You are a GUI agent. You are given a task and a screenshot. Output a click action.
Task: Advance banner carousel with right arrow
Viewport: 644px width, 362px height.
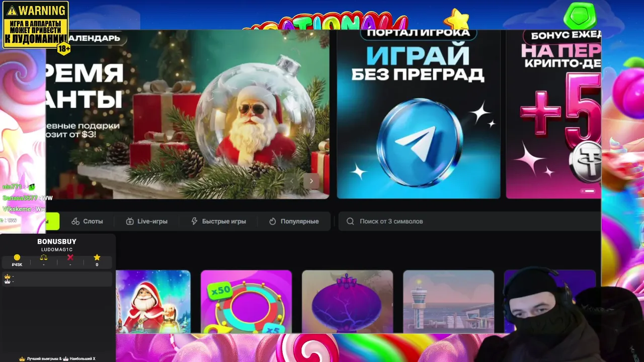[x=311, y=181]
